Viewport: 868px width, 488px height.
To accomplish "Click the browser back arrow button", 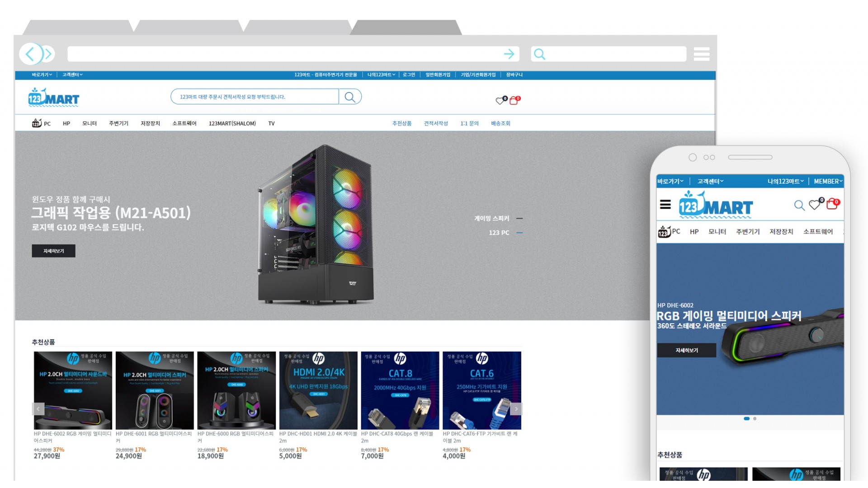I will click(x=30, y=54).
